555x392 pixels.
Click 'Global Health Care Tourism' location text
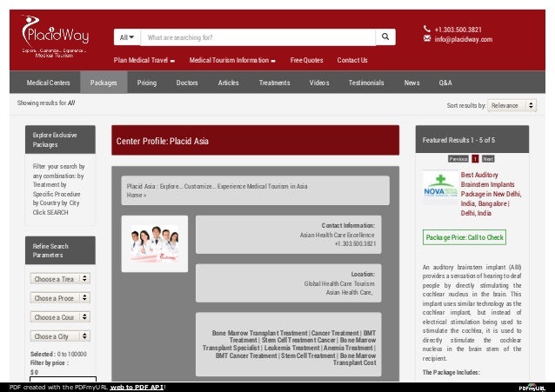(x=339, y=283)
